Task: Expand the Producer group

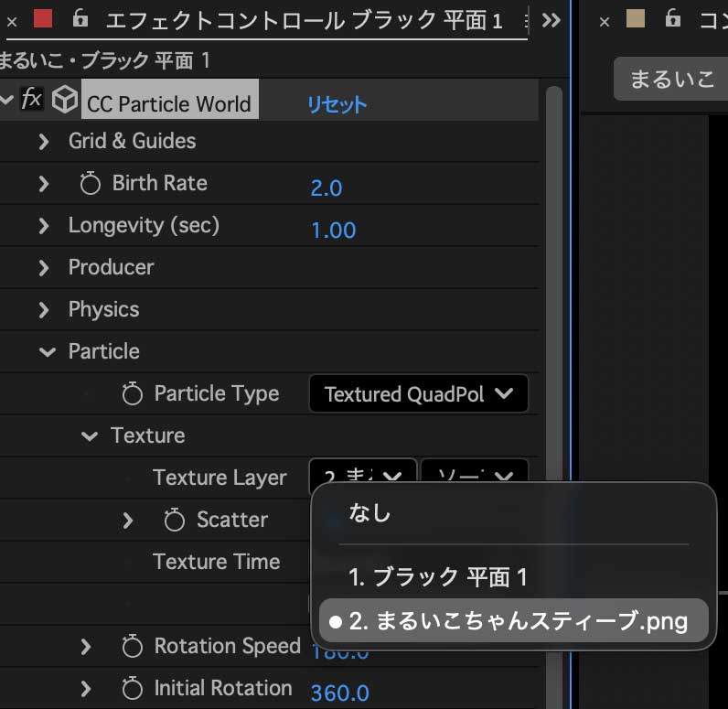Action: [43, 268]
